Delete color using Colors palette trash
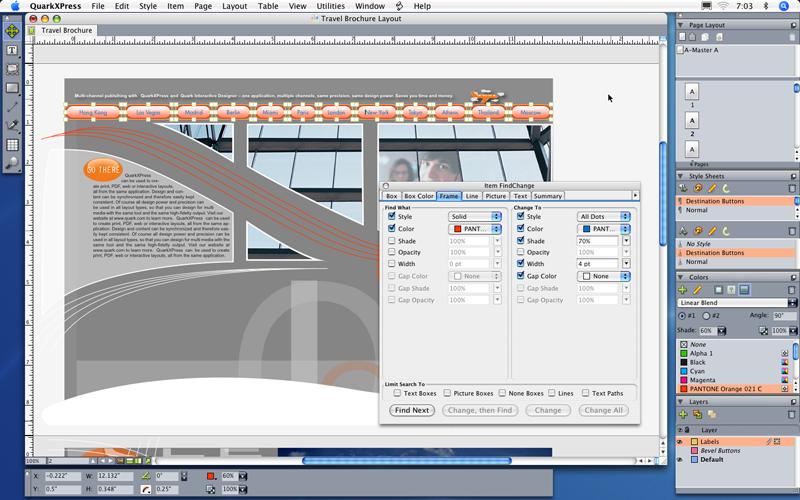Image resolution: width=800 pixels, height=500 pixels. pyautogui.click(x=791, y=290)
